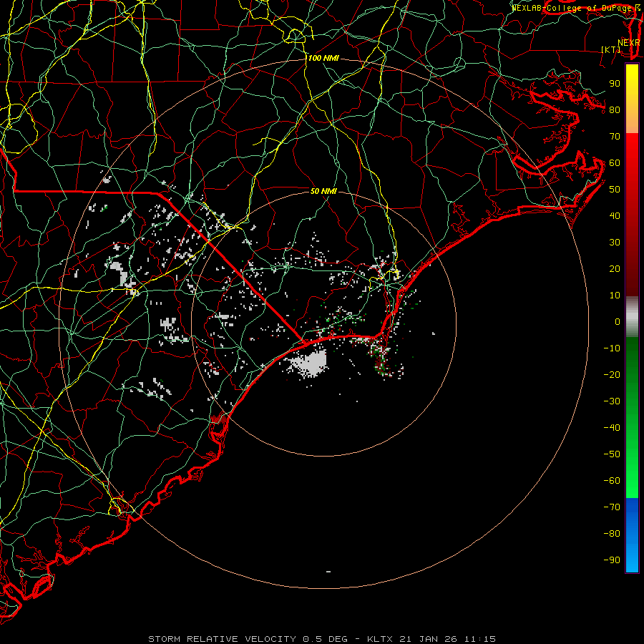Click the -80 value on velocity scale
Screen dimensions: 644x644
click(x=612, y=534)
